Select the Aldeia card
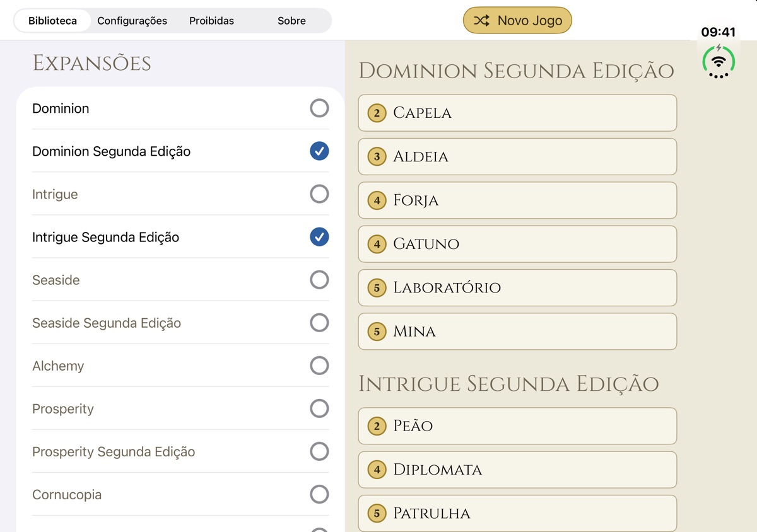 coord(517,156)
